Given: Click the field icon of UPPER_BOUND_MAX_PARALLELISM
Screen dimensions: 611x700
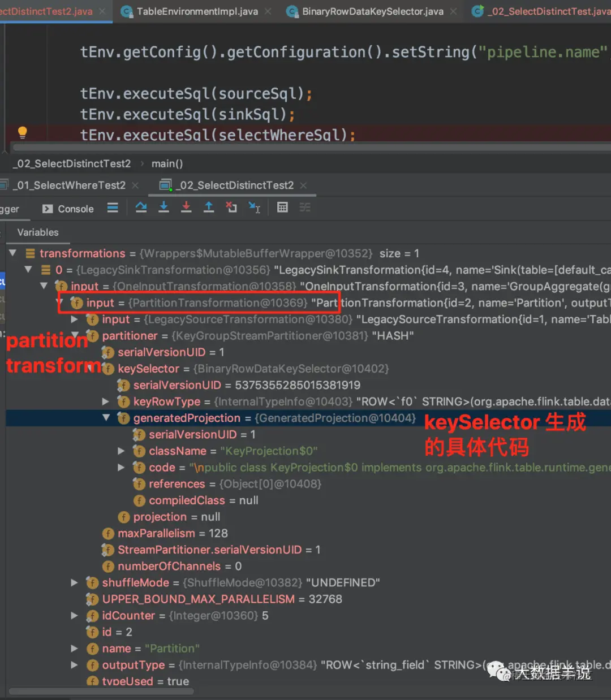Looking at the screenshot, I should [92, 599].
